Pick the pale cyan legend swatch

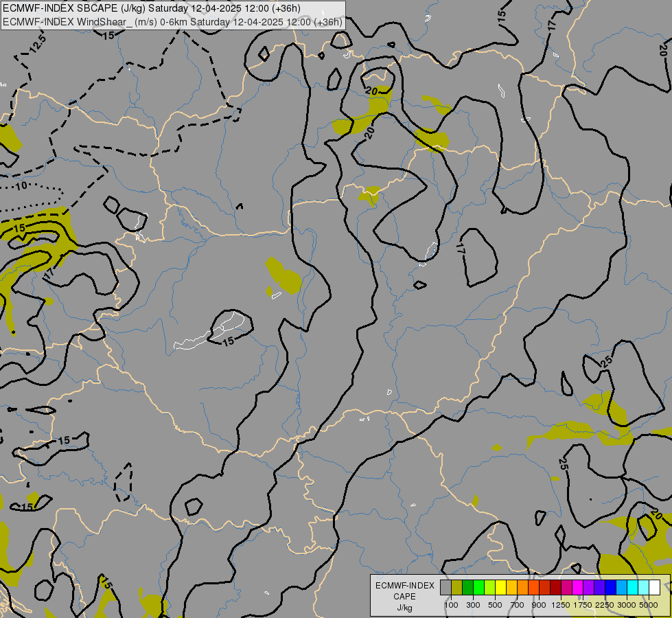click(643, 587)
